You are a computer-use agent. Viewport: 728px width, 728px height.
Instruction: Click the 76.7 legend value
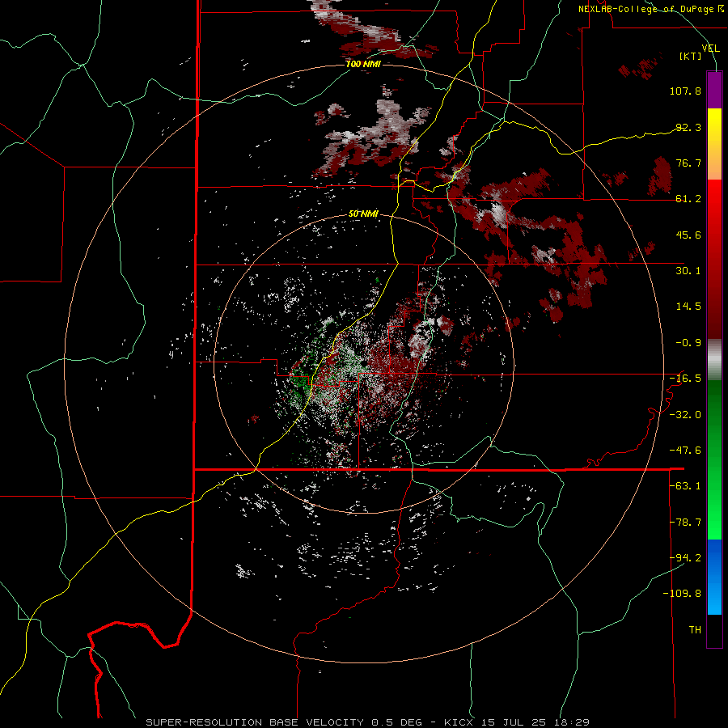coord(688,163)
